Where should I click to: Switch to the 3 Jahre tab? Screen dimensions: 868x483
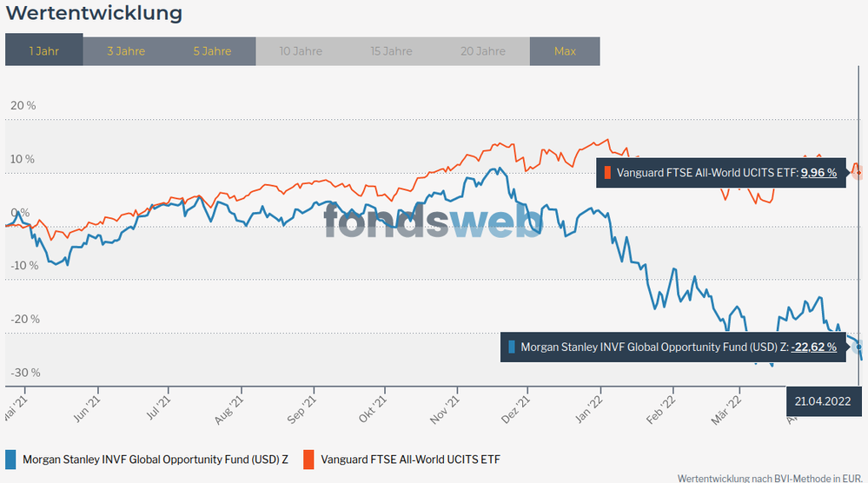(x=126, y=51)
